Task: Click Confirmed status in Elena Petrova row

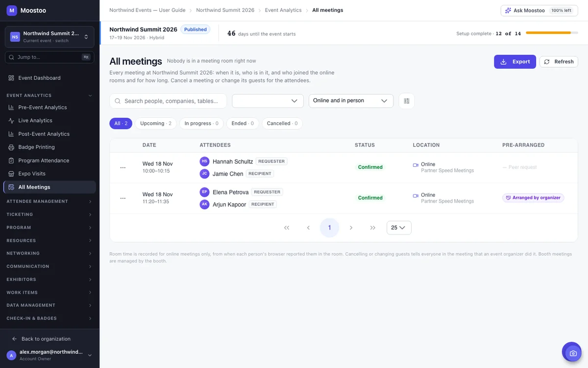Action: (x=370, y=198)
